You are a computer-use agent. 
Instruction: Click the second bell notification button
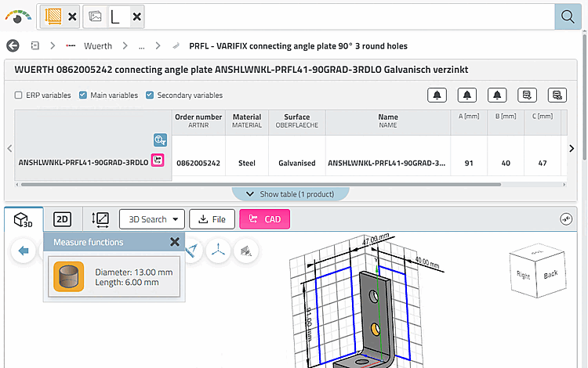pyautogui.click(x=467, y=95)
